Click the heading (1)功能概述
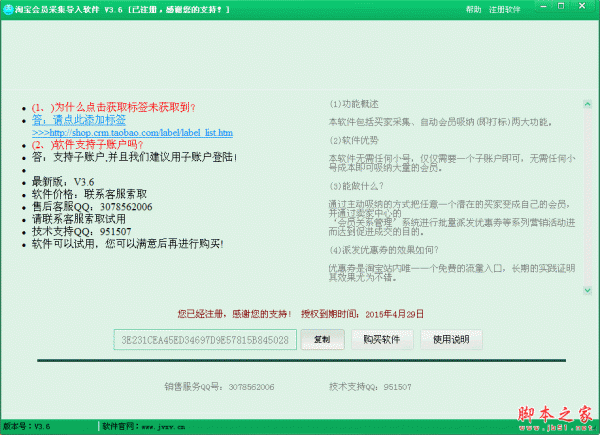 [354, 104]
